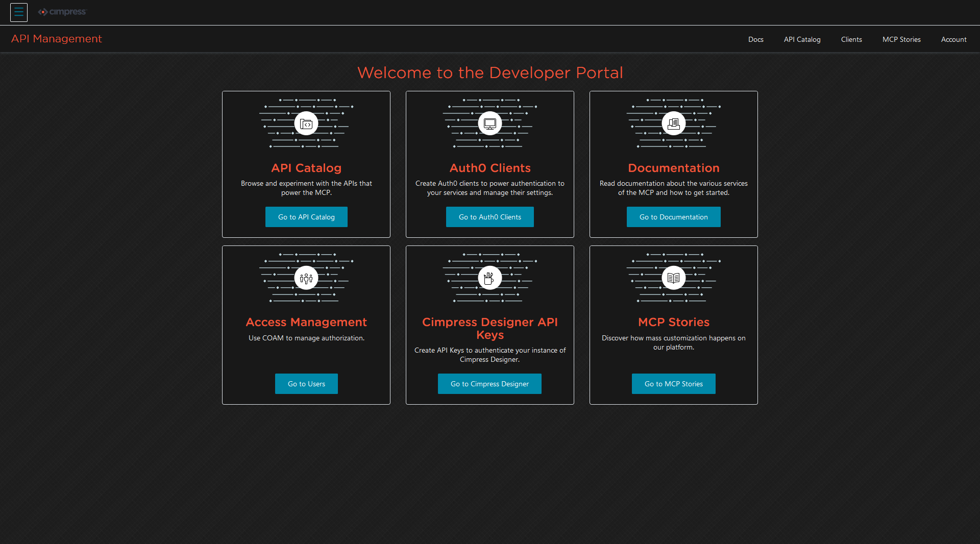Click the Documentation card icon
The height and width of the screenshot is (544, 980).
click(x=674, y=123)
